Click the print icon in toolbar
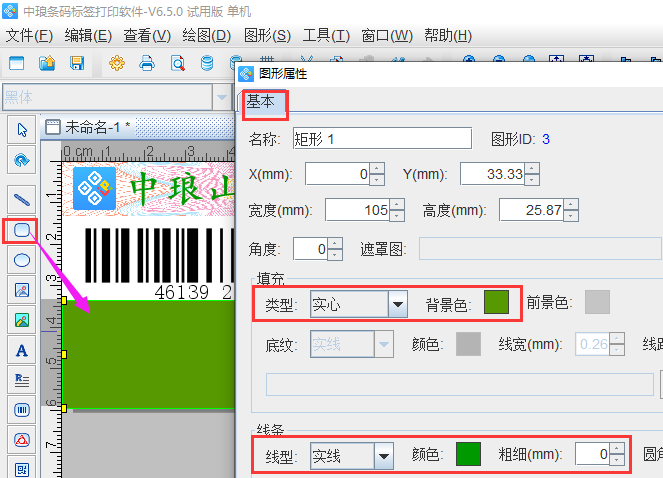Image resolution: width=663 pixels, height=478 pixels. 147,63
